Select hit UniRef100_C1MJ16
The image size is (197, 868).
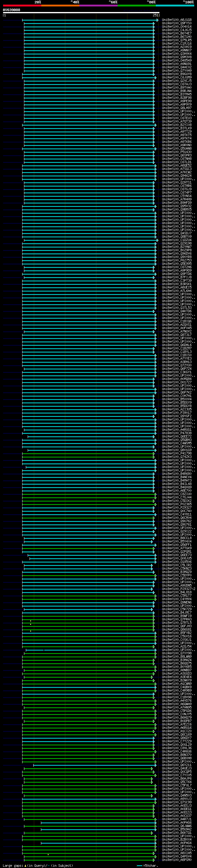(177, 43)
